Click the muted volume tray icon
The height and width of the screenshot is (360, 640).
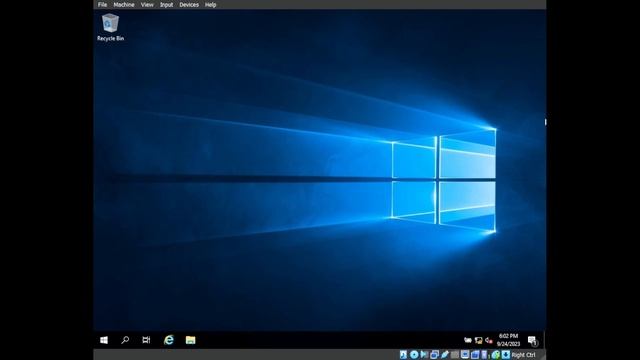(x=489, y=340)
